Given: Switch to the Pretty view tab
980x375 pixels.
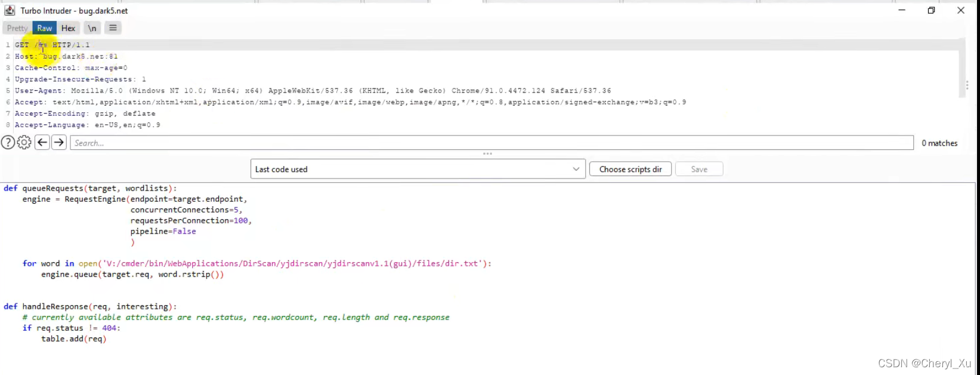Looking at the screenshot, I should (x=17, y=28).
